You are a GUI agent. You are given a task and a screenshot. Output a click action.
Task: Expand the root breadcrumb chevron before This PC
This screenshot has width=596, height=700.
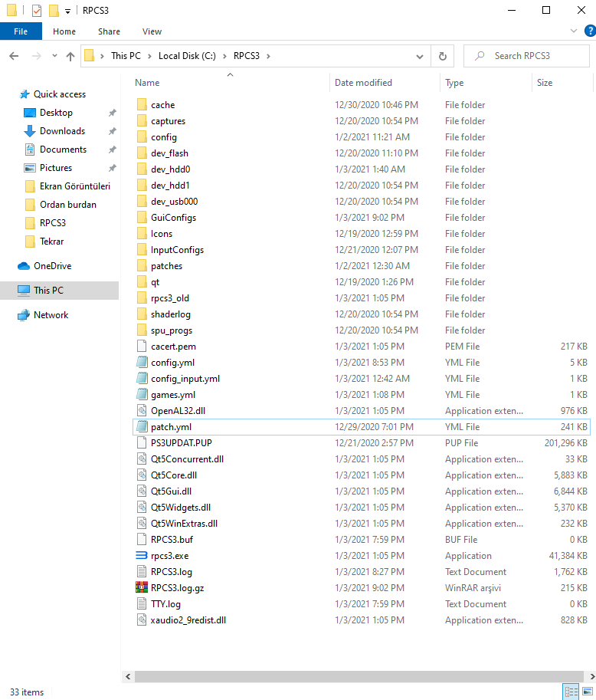point(102,56)
